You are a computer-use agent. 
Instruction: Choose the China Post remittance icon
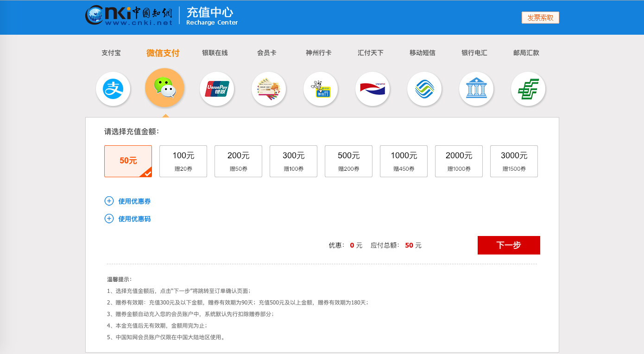pos(528,89)
